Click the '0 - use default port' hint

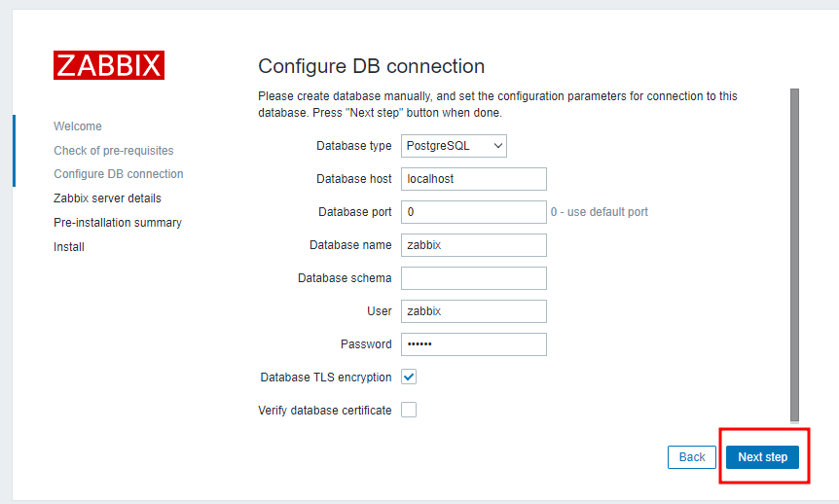coord(599,212)
